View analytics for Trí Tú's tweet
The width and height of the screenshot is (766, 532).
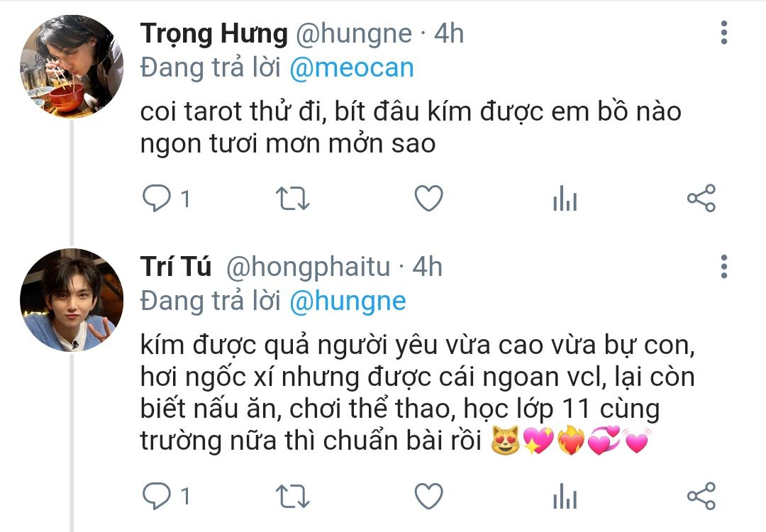tap(565, 496)
